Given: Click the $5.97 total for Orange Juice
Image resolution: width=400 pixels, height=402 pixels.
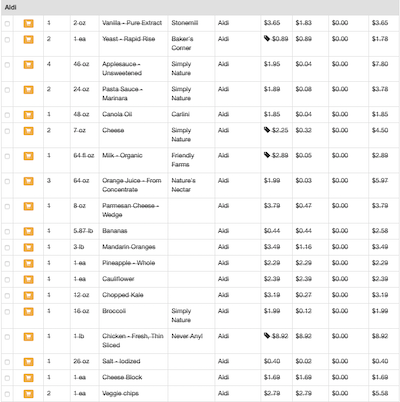Looking at the screenshot, I should click(380, 181).
